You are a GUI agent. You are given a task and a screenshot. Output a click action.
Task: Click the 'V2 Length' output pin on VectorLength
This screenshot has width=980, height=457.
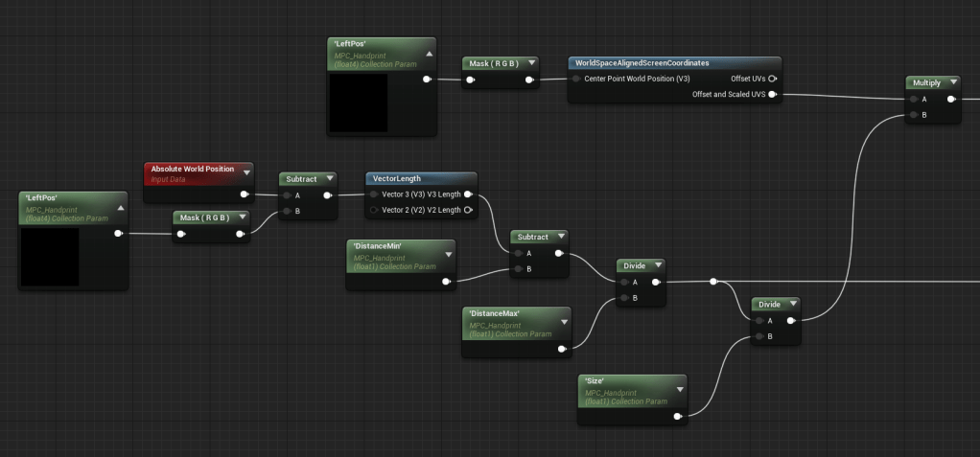(467, 210)
